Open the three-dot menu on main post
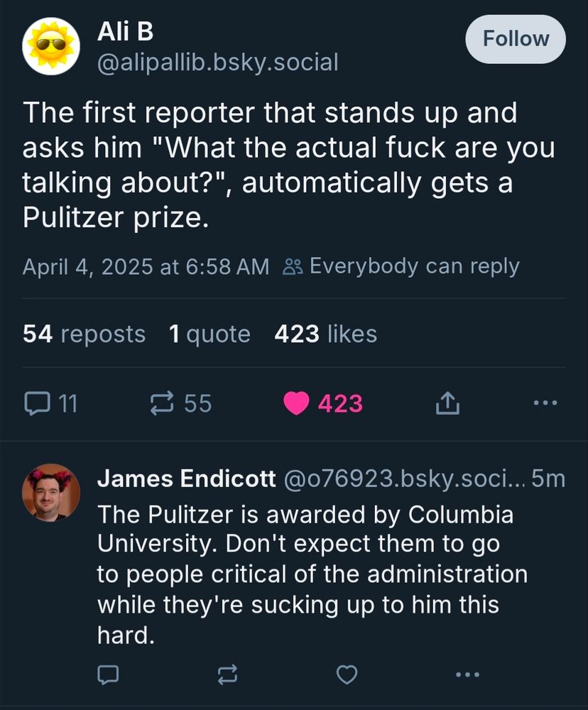This screenshot has height=710, width=588. click(x=545, y=403)
